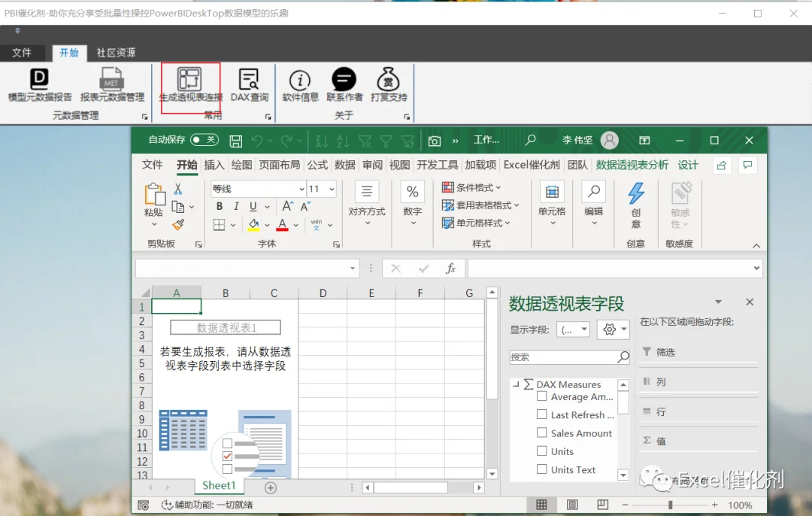The width and height of the screenshot is (812, 516).
Task: Open the 联系作者 option
Action: [344, 84]
